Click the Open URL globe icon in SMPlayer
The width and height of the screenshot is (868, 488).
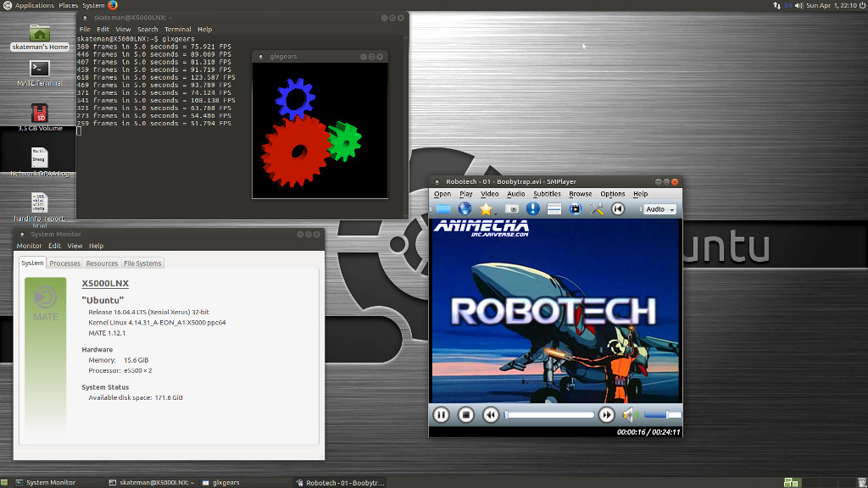[465, 208]
